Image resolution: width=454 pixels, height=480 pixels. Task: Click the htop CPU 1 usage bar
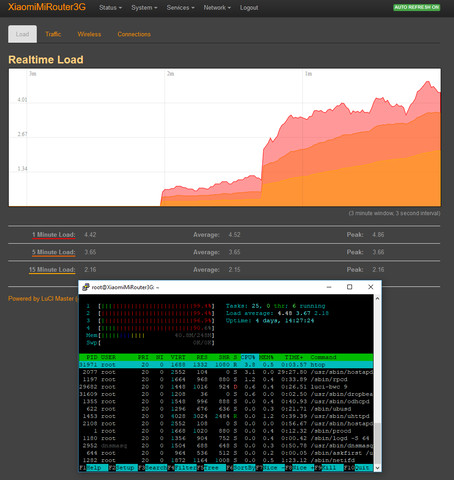[x=150, y=306]
